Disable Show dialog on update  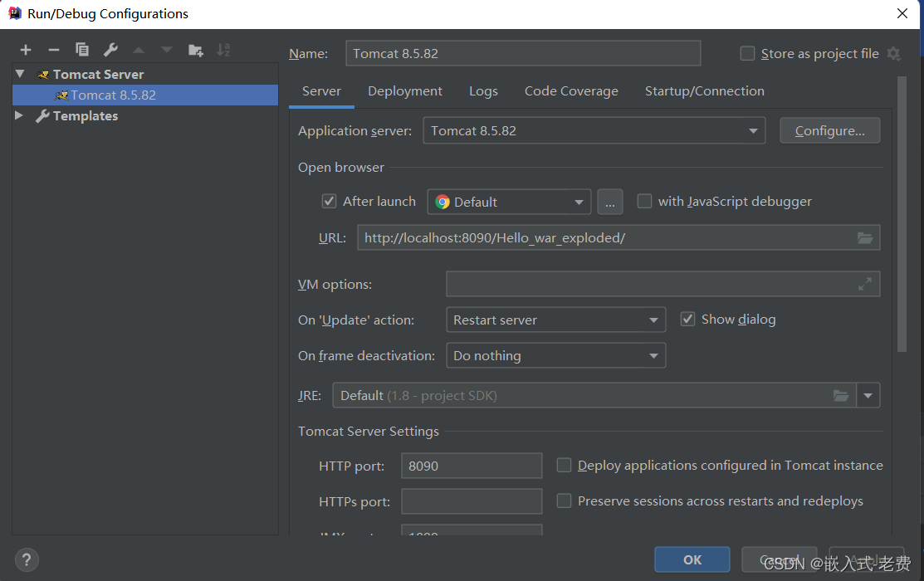(687, 319)
